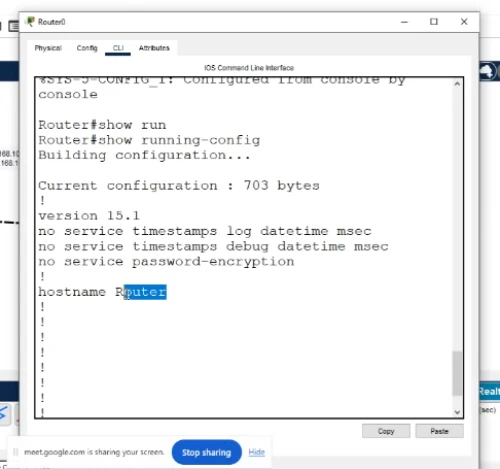
Task: Select the CLI tab
Action: tap(118, 48)
